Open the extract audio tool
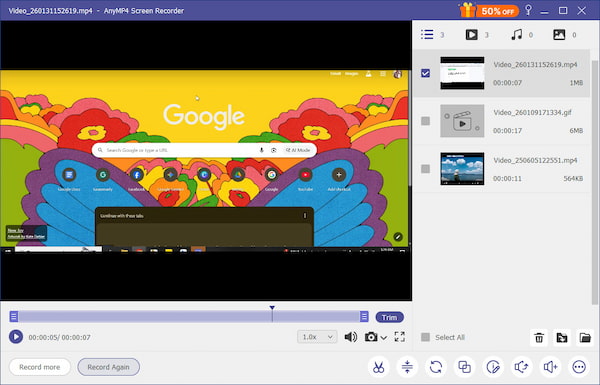Image resolution: width=600 pixels, height=385 pixels. point(522,367)
